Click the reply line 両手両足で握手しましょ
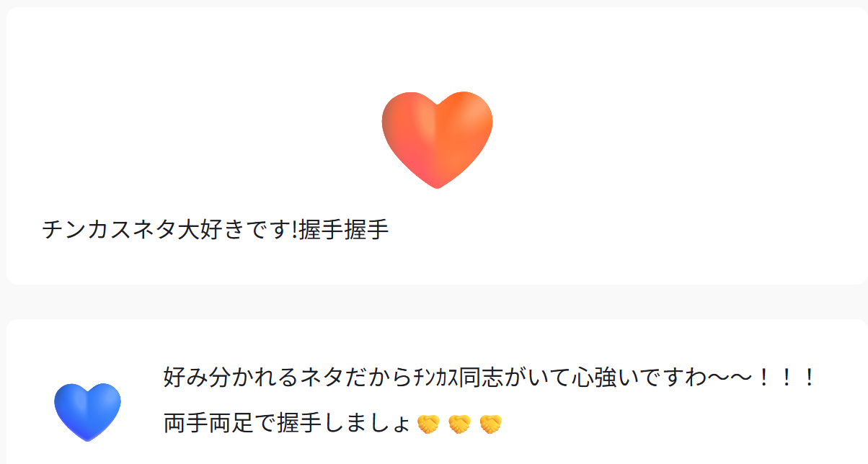Image resolution: width=868 pixels, height=464 pixels. [x=333, y=423]
